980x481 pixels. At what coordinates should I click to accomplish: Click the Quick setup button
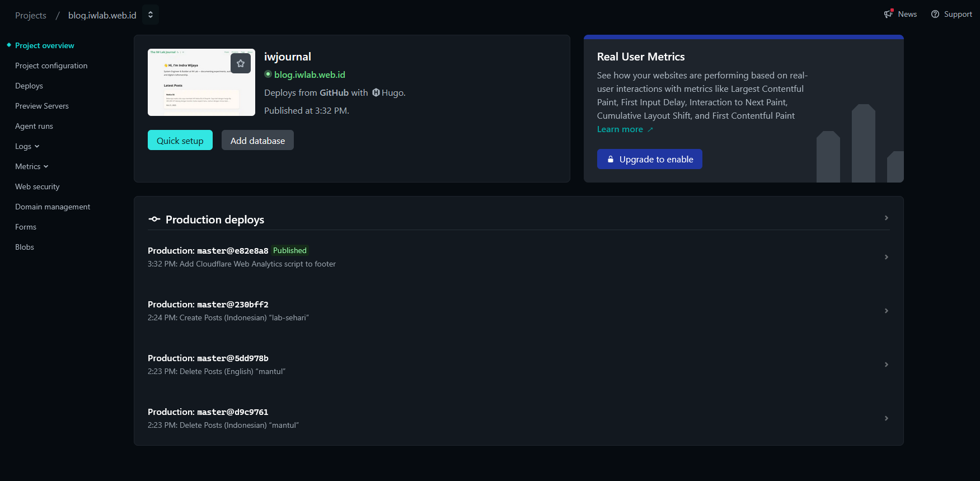pos(180,140)
